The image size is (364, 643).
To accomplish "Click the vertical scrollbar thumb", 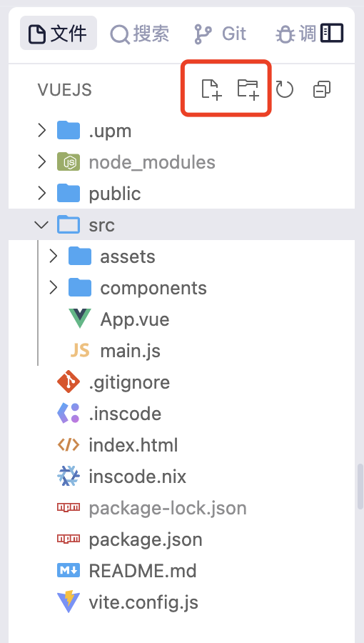I will point(360,487).
